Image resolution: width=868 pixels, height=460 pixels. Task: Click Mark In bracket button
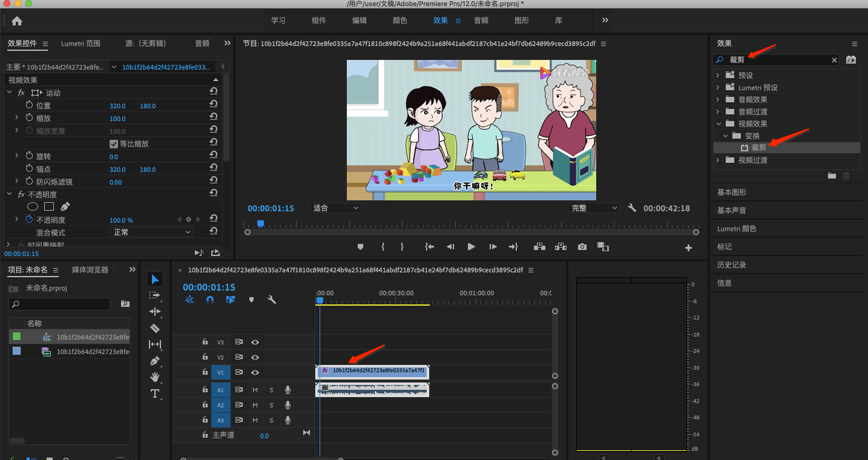tap(383, 247)
